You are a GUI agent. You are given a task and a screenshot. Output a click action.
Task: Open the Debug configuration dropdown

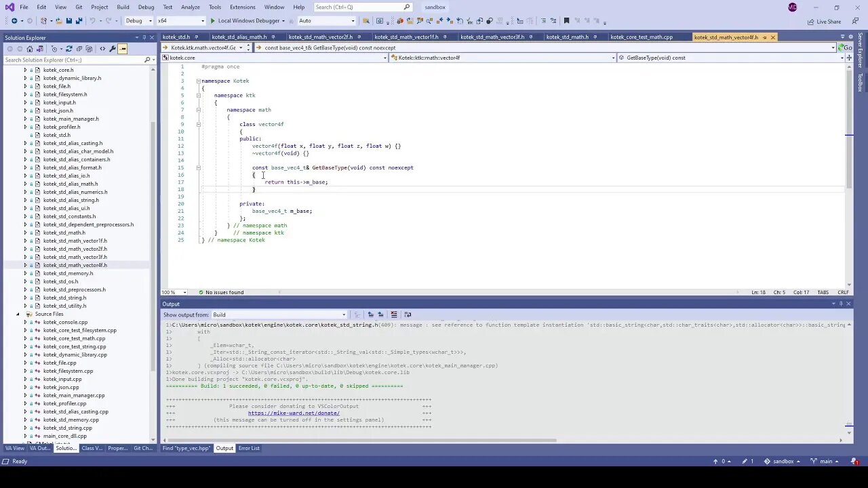coord(139,21)
